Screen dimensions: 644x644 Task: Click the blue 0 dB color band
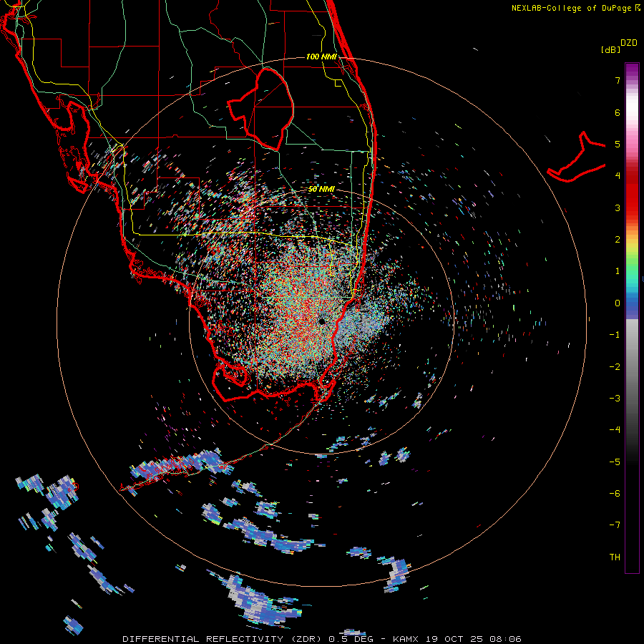coord(632,305)
